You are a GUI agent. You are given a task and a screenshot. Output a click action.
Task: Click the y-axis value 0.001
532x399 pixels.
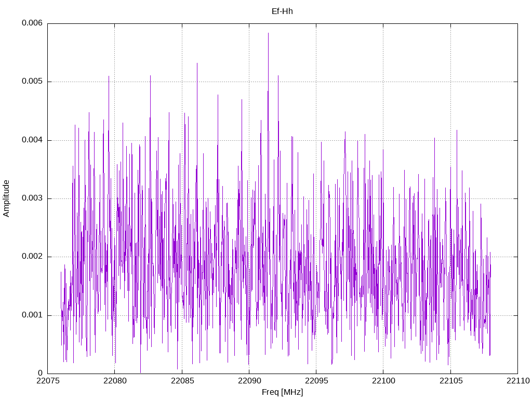pyautogui.click(x=32, y=315)
